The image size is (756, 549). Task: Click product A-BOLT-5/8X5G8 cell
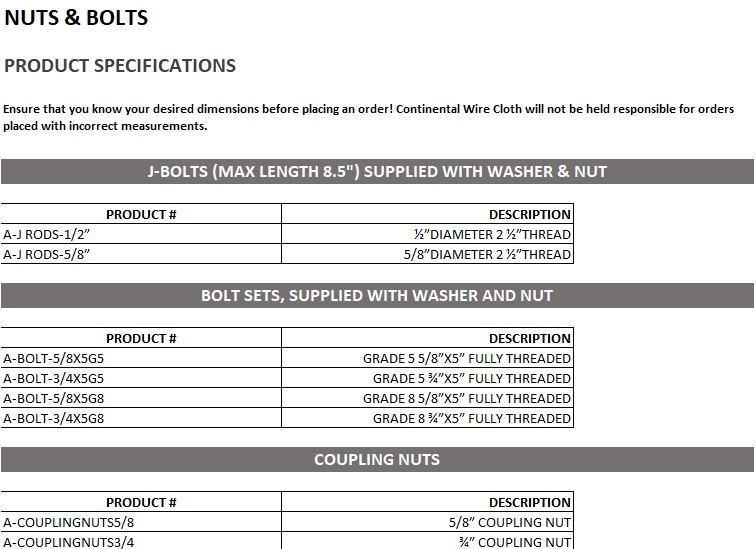[x=54, y=398]
